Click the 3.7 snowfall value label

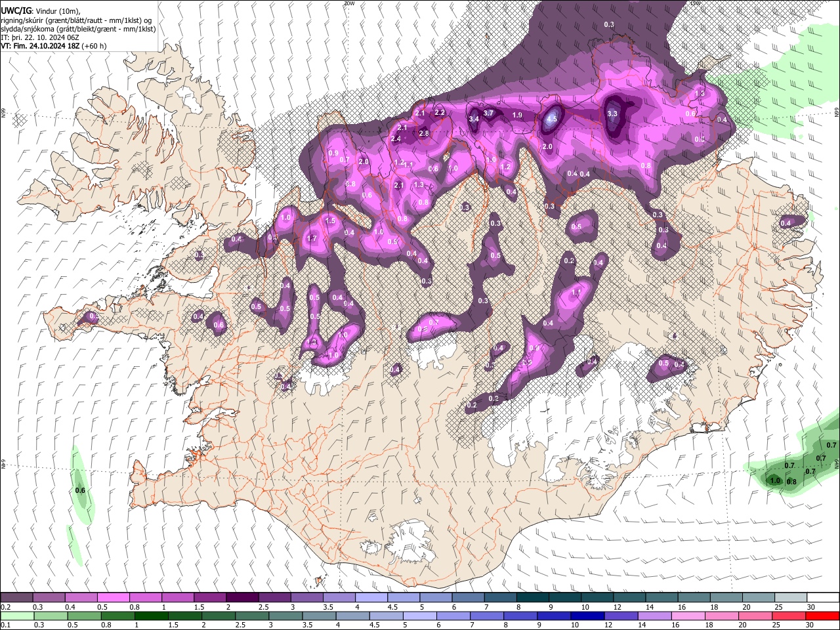(488, 113)
